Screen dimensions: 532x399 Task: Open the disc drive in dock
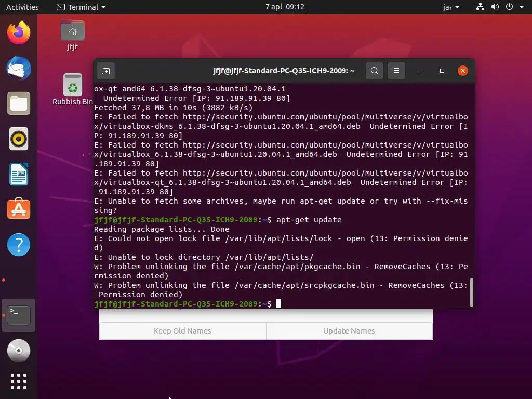(19, 351)
